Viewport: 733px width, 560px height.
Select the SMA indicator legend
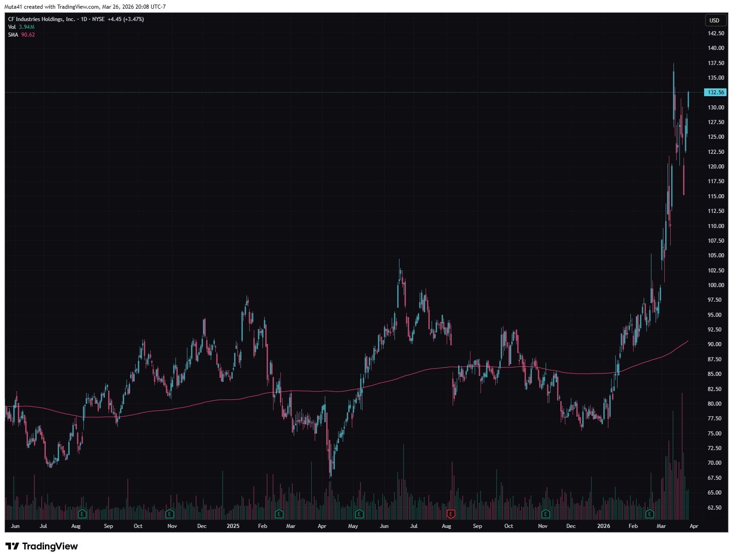tap(13, 35)
